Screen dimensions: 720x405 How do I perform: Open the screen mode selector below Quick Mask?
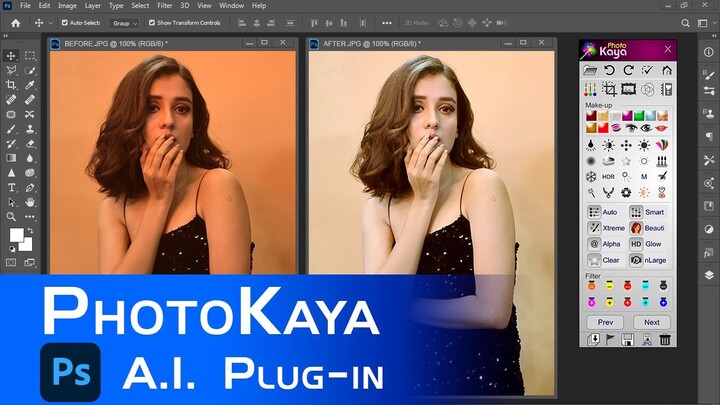coord(30,263)
